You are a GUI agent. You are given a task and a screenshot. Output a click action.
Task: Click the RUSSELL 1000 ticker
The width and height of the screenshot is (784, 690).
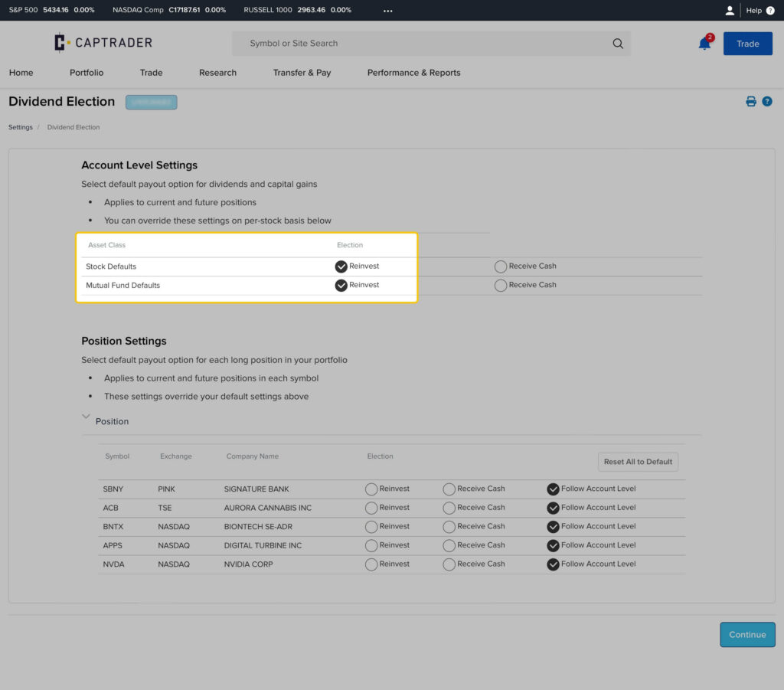click(298, 10)
